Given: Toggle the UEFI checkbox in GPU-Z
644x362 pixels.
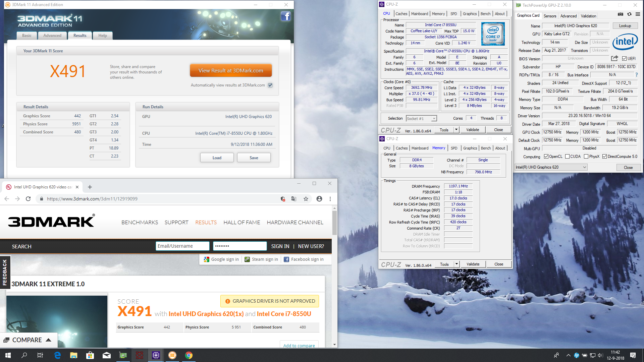Looking at the screenshot, I should pos(624,58).
